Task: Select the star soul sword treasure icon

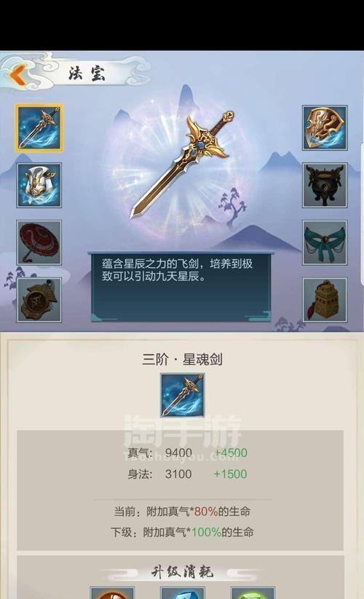Action: pos(39,128)
